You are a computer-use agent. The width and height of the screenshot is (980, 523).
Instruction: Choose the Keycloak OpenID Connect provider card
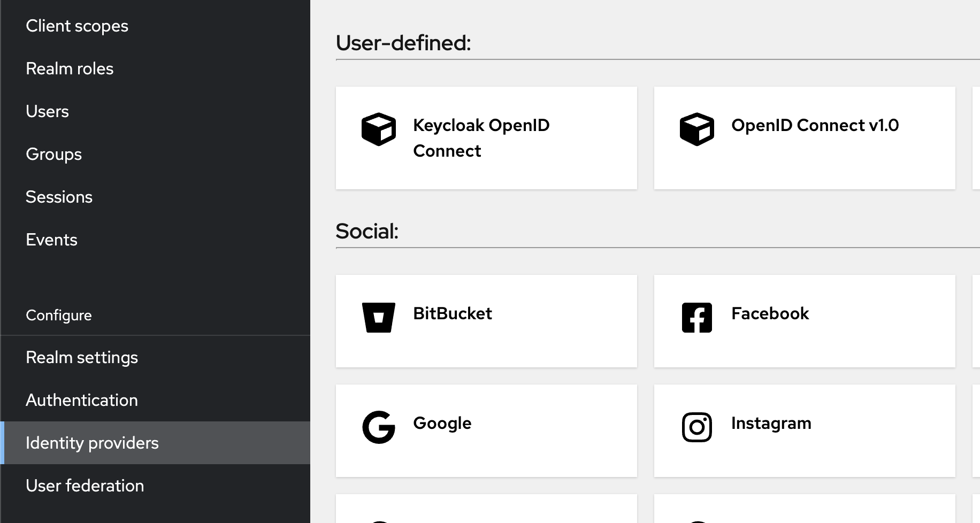(486, 138)
